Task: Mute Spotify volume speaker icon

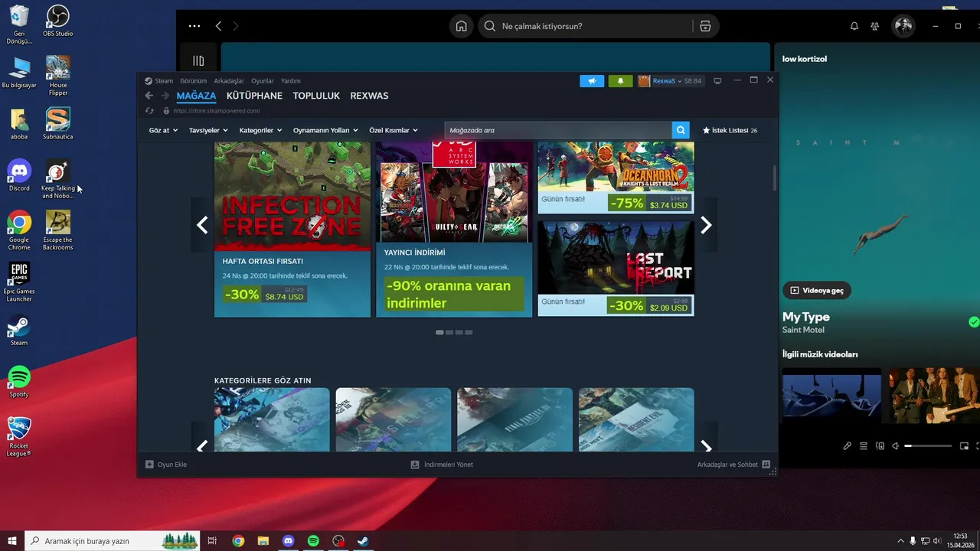Action: [x=896, y=446]
